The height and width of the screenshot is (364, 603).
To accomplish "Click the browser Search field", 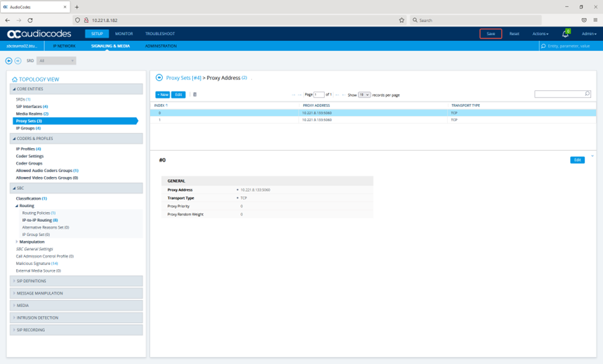I will [x=475, y=20].
